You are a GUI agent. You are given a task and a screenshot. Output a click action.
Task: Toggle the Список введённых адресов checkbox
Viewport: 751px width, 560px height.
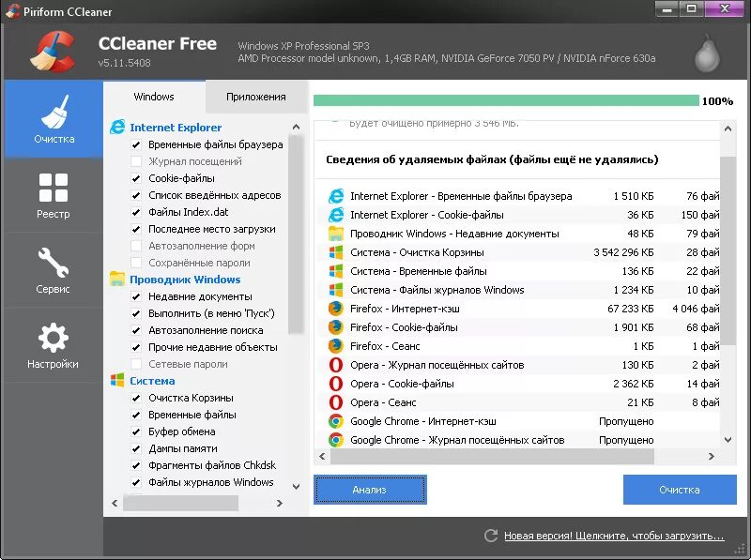point(136,195)
